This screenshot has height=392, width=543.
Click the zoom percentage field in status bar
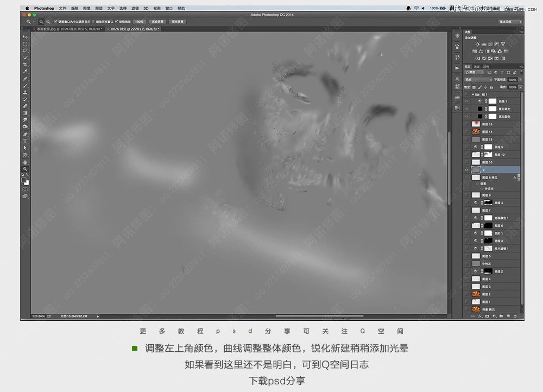(39, 316)
